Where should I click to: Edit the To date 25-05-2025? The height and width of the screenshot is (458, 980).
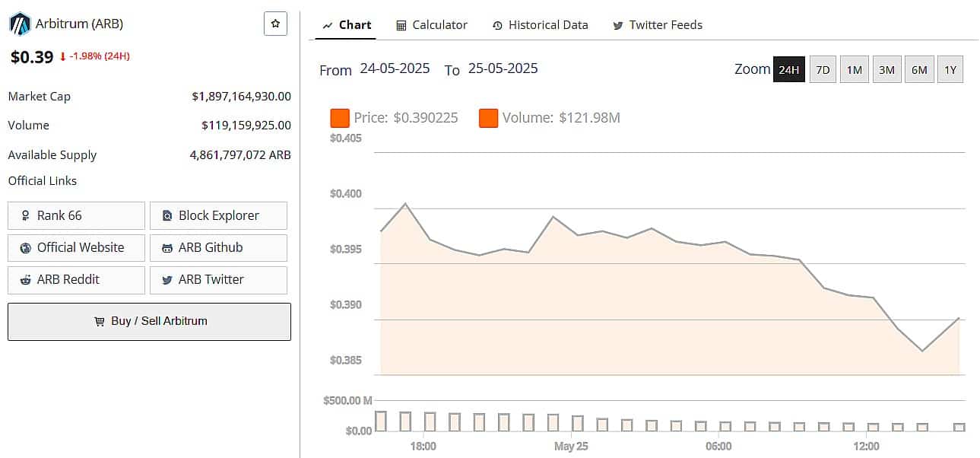click(x=503, y=68)
